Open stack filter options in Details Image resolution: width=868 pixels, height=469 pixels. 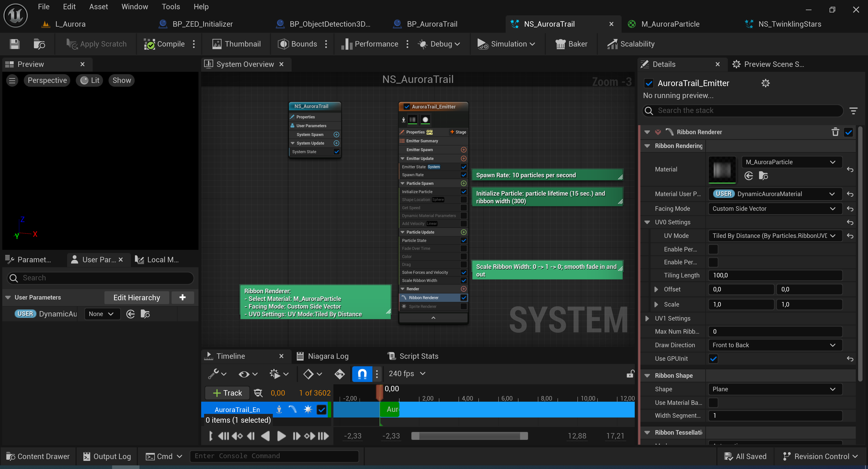click(853, 111)
